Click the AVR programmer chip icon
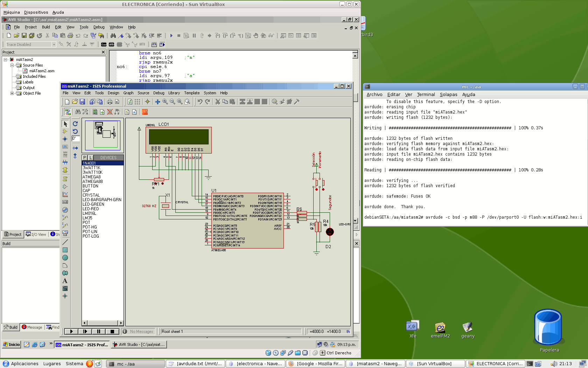The image size is (588, 368). pyautogui.click(x=112, y=45)
